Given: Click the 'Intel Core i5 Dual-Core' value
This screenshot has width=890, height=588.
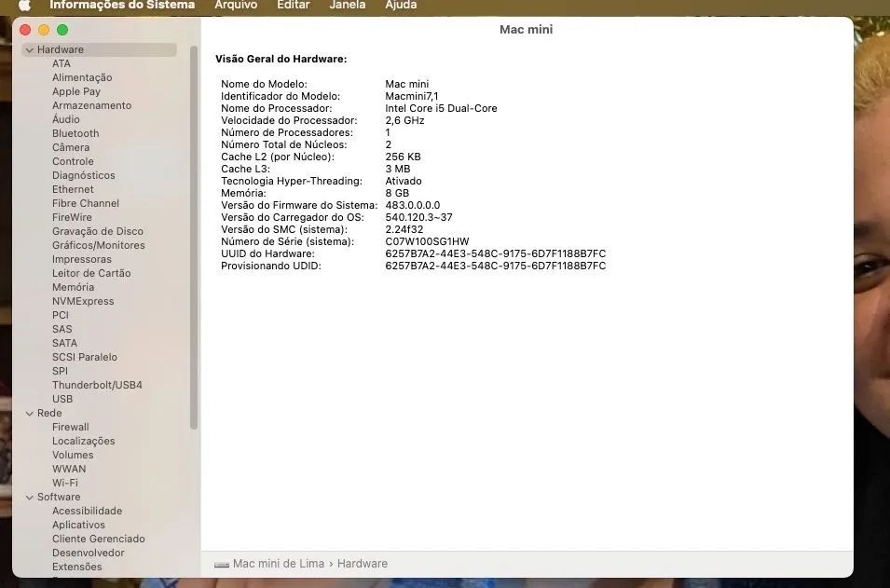Looking at the screenshot, I should click(441, 108).
